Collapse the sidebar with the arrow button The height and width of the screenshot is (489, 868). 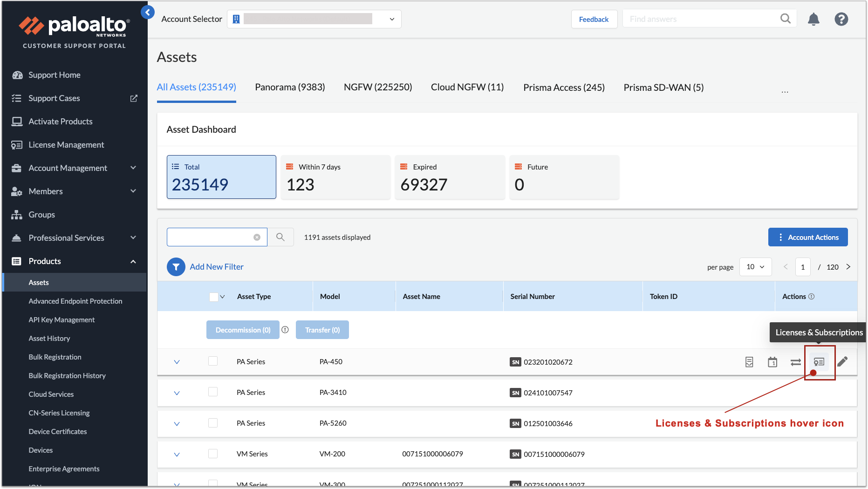click(148, 13)
